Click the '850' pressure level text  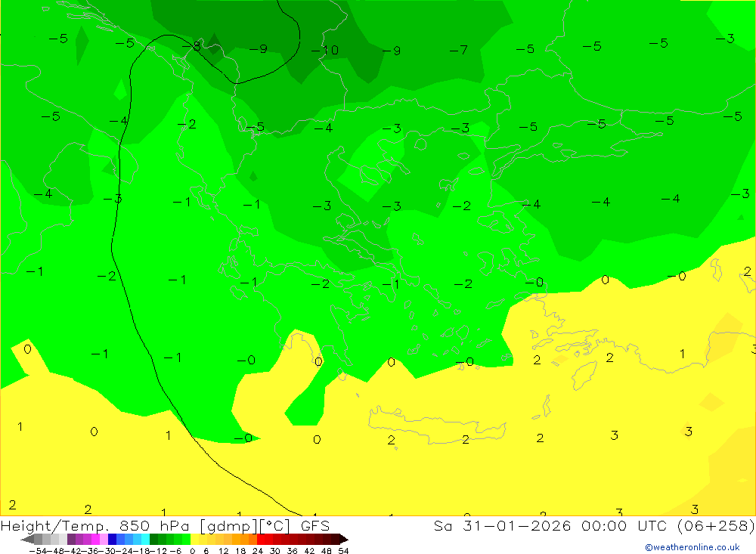pyautogui.click(x=135, y=525)
